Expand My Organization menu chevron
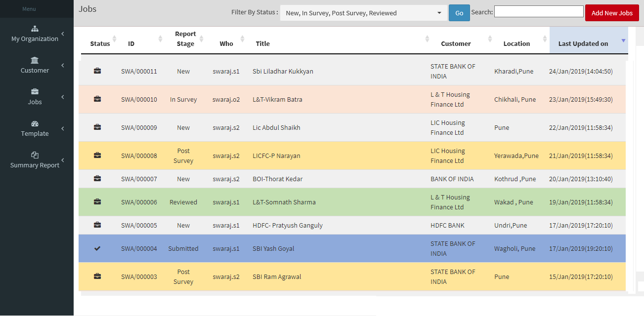The width and height of the screenshot is (644, 316). point(63,34)
